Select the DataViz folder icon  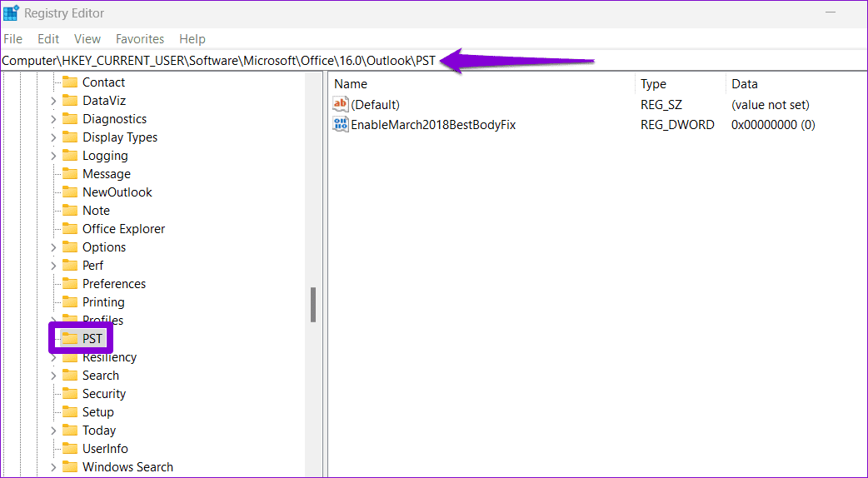[x=70, y=101]
